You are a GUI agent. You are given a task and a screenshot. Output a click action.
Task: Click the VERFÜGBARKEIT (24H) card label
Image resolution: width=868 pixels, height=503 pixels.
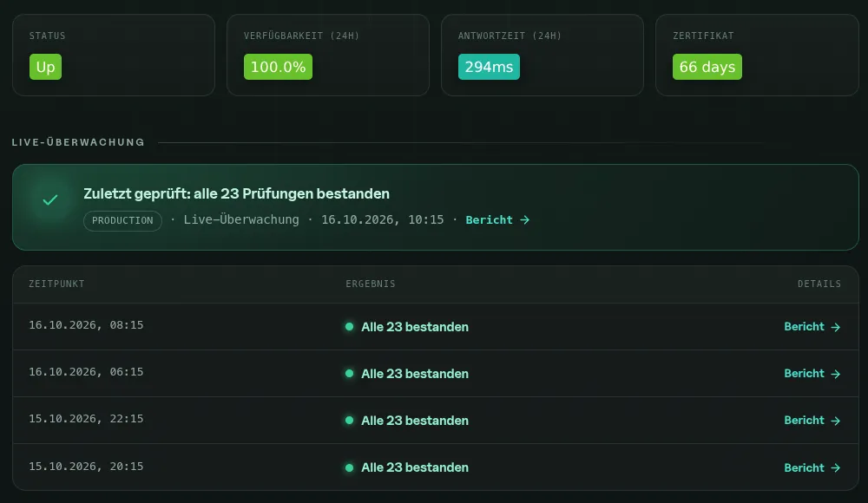(x=301, y=36)
